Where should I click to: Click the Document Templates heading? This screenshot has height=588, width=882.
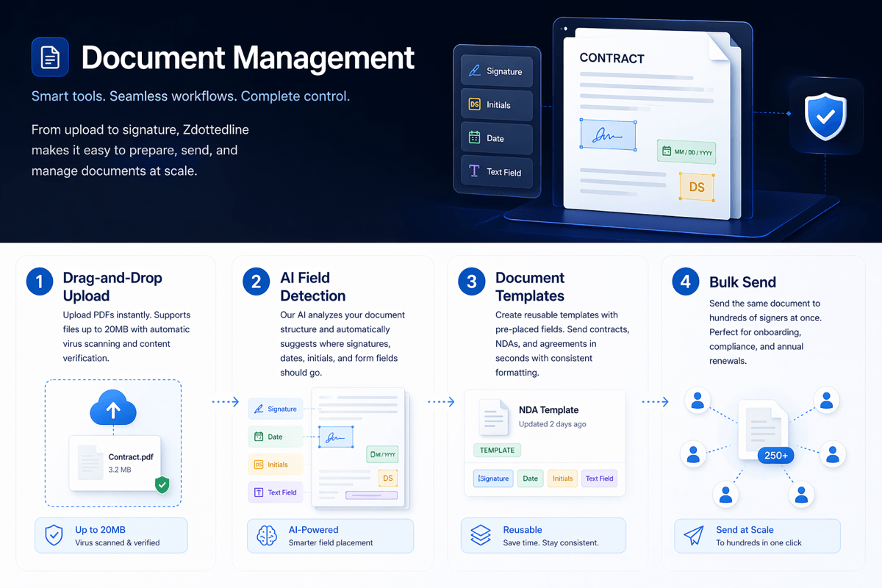point(530,287)
